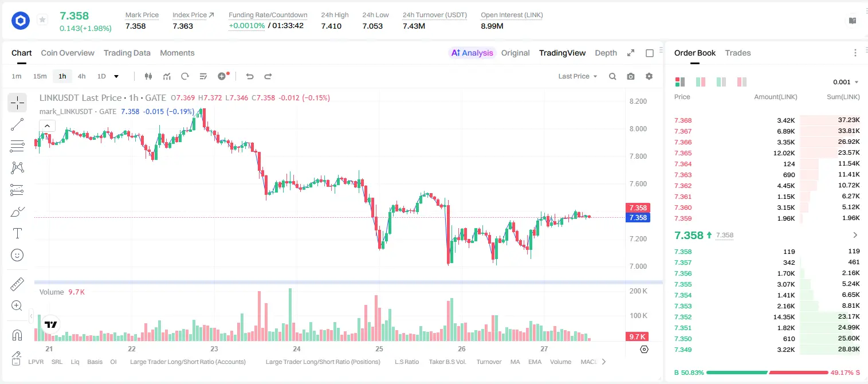Open the candlestick chart style icon
Image resolution: width=868 pixels, height=384 pixels.
[x=149, y=76]
